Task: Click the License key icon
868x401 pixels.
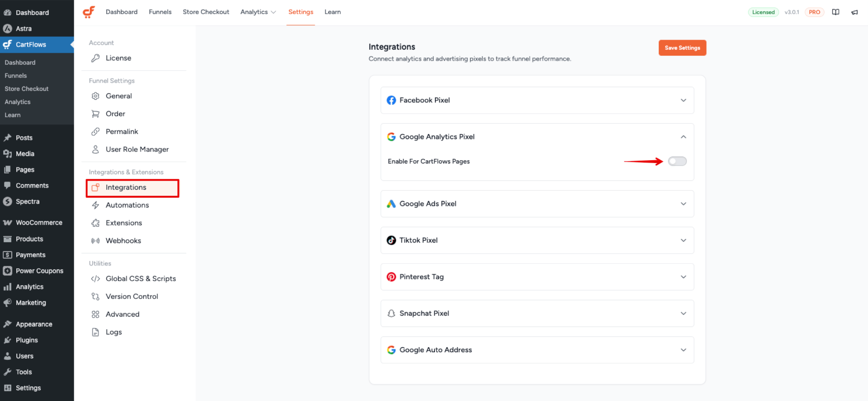Action: coord(95,58)
